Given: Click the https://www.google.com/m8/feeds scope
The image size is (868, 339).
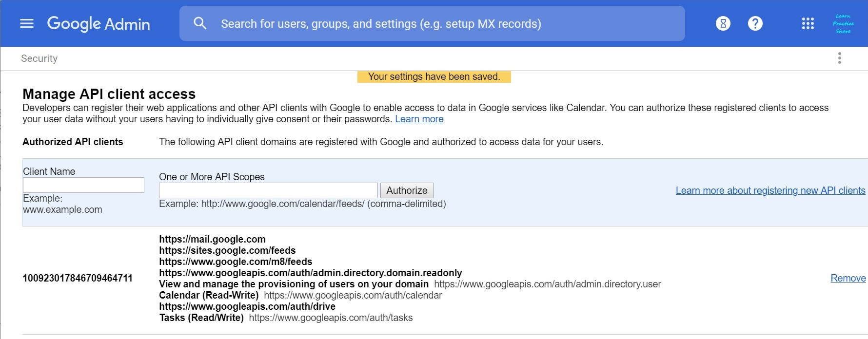Looking at the screenshot, I should (236, 262).
